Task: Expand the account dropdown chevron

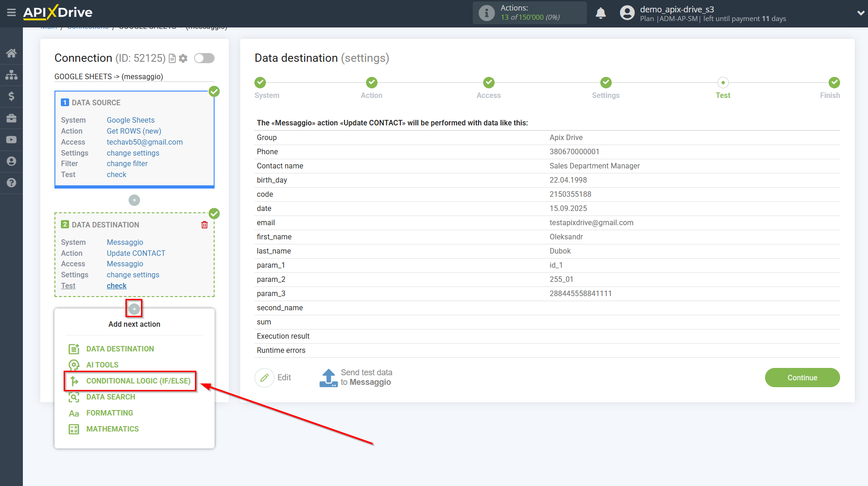Action: click(x=861, y=13)
